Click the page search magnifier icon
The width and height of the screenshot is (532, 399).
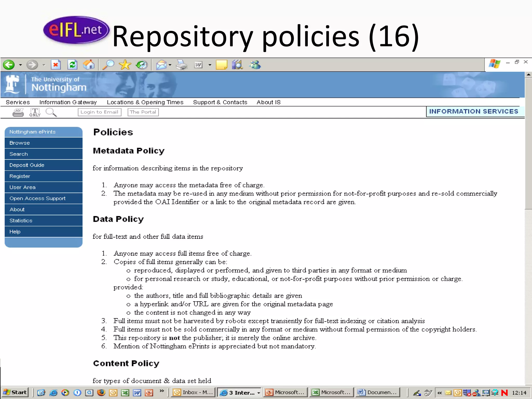[x=51, y=112]
